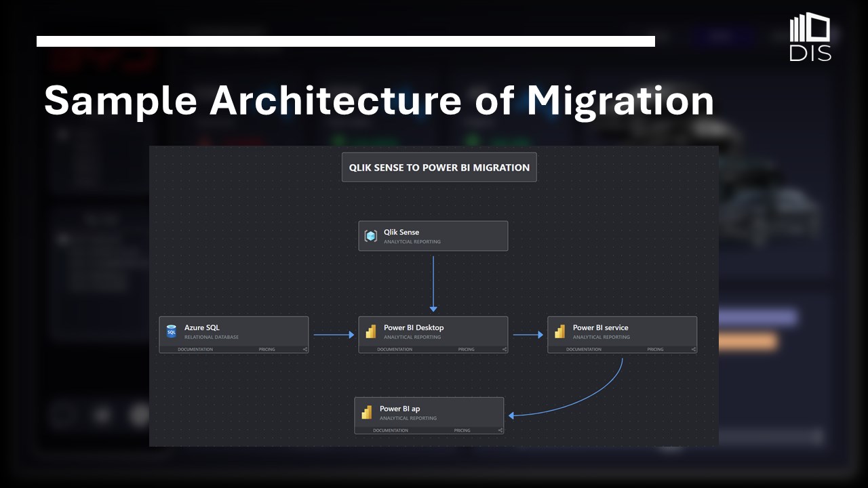This screenshot has width=868, height=488.
Task: Select the 'Power BI Desktop' node label
Action: pos(414,328)
